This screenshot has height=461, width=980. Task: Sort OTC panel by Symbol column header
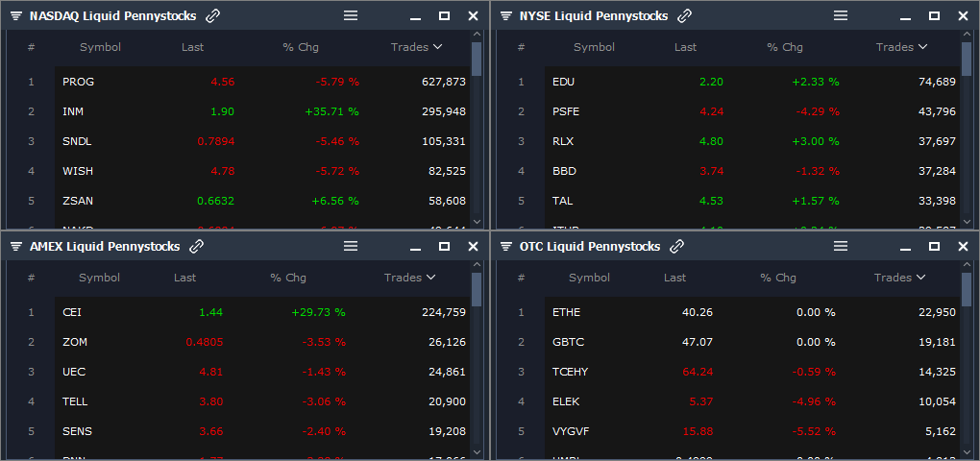589,278
